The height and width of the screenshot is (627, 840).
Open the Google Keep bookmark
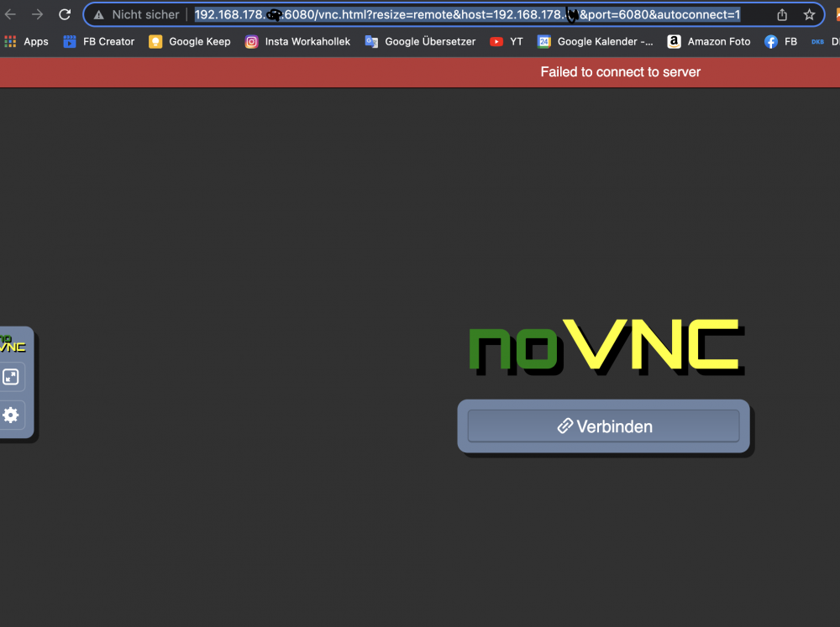[190, 41]
